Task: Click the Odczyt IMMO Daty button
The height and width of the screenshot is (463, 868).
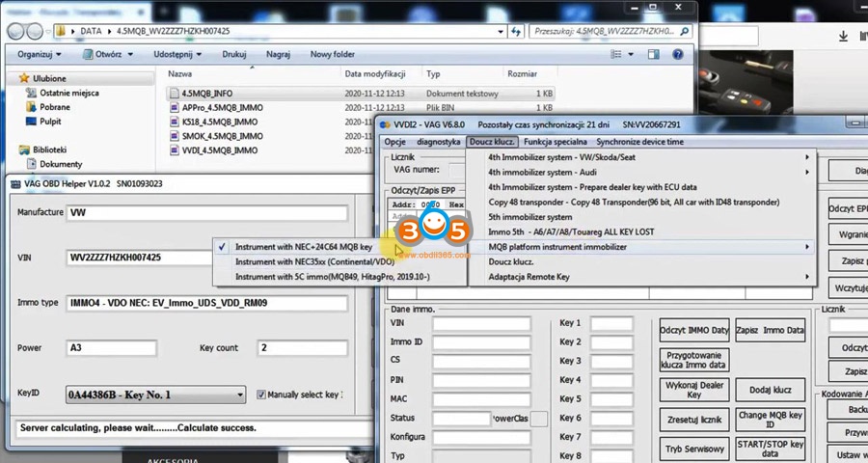Action: click(x=694, y=330)
